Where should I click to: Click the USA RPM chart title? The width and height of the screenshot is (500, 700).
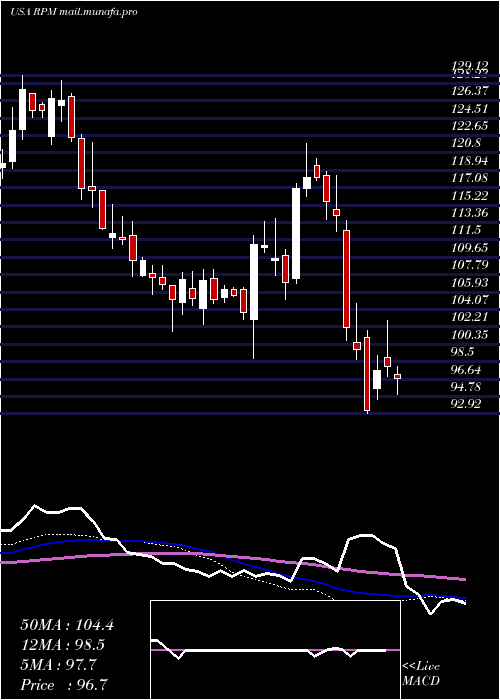point(73,12)
